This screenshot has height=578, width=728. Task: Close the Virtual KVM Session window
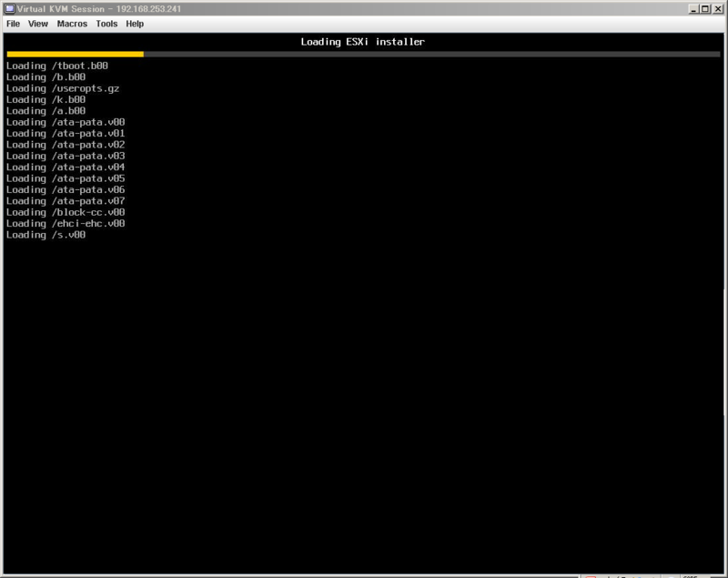pyautogui.click(x=717, y=9)
